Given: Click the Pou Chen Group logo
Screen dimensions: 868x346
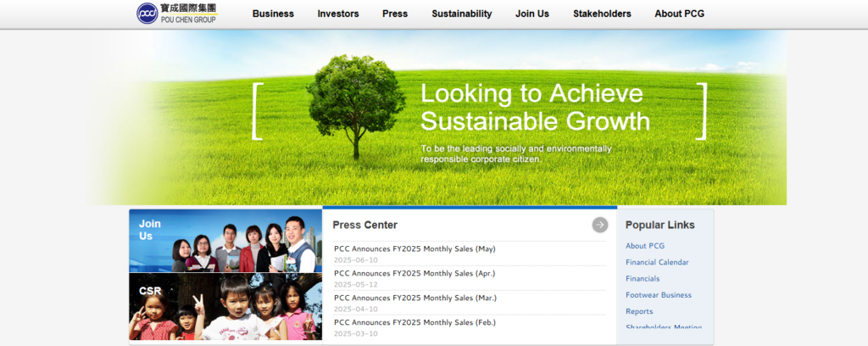Looking at the screenshot, I should pos(176,14).
